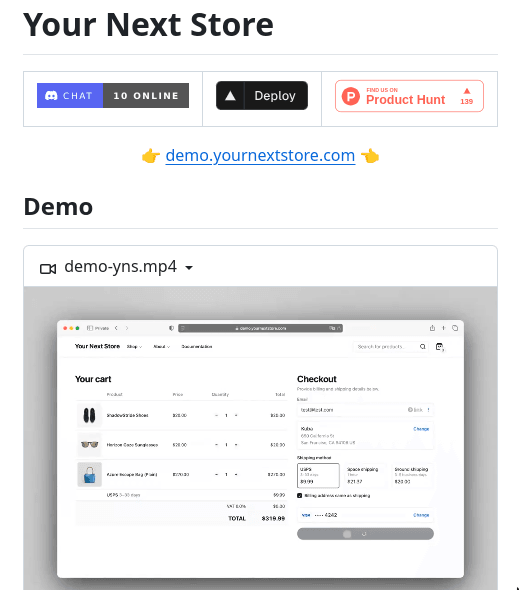Image resolution: width=519 pixels, height=590 pixels.
Task: Expand the demo-yns.mp4 dropdown arrow
Action: click(189, 268)
